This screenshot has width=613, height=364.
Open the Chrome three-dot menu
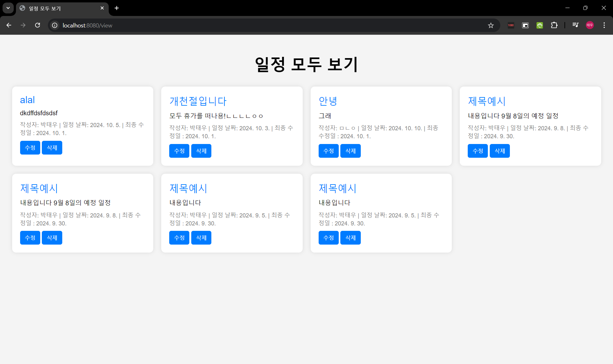[604, 25]
